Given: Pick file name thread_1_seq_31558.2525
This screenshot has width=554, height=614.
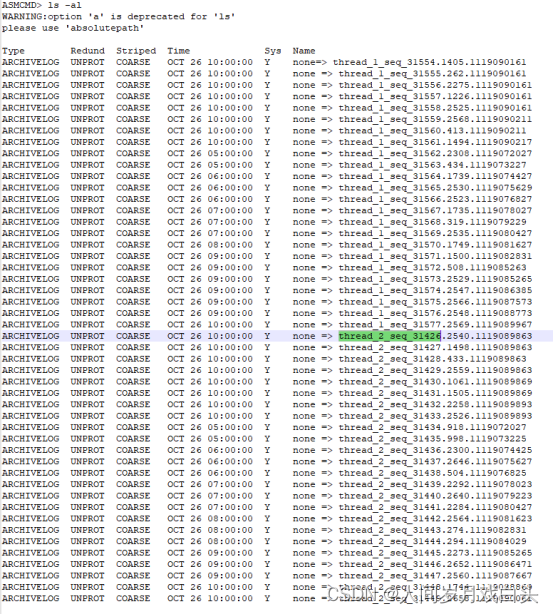Looking at the screenshot, I should pos(435,108).
